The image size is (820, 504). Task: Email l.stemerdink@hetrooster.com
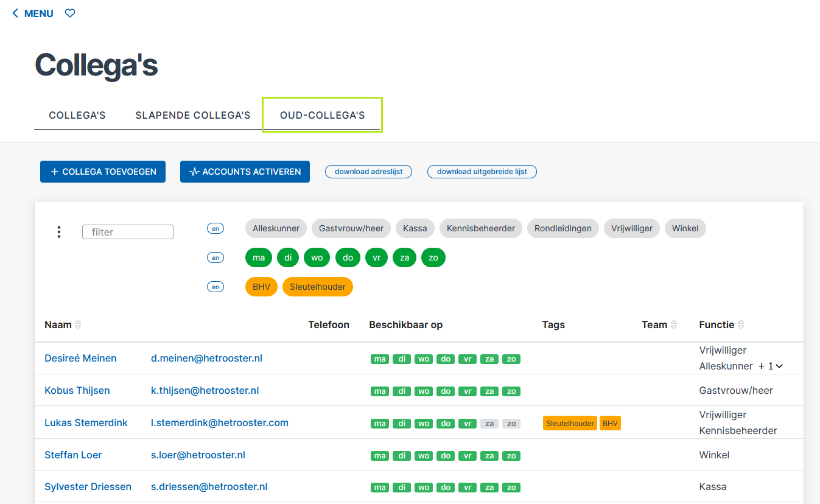coord(220,422)
